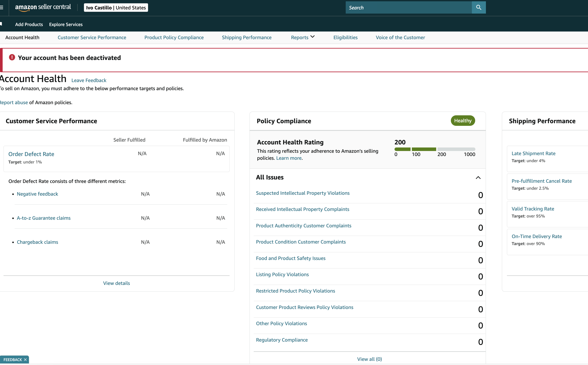Click the red deactivation alert icon
This screenshot has width=588, height=365.
click(12, 58)
